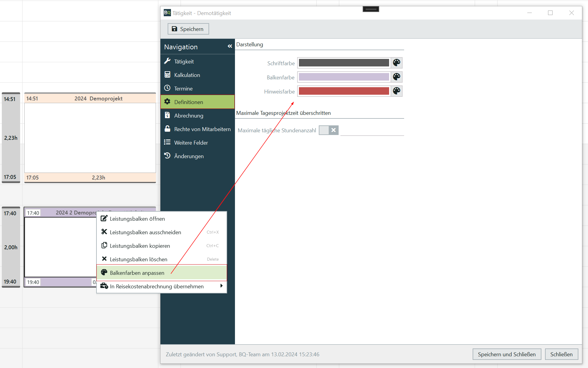Choose Leistungsbalken kopieren from the context menu
Image resolution: width=588 pixels, height=368 pixels.
[140, 246]
